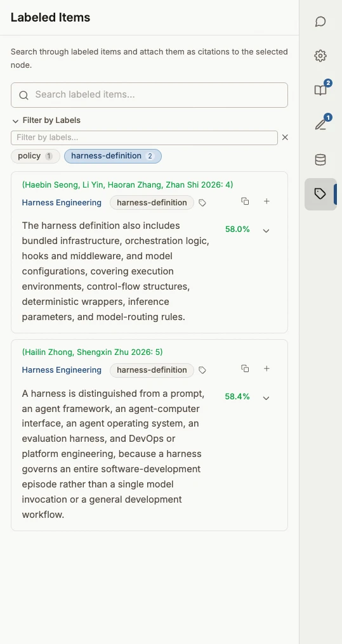Attach Hailin Zhong item with plus icon
Viewport: 342px width, 644px height.
(266, 368)
